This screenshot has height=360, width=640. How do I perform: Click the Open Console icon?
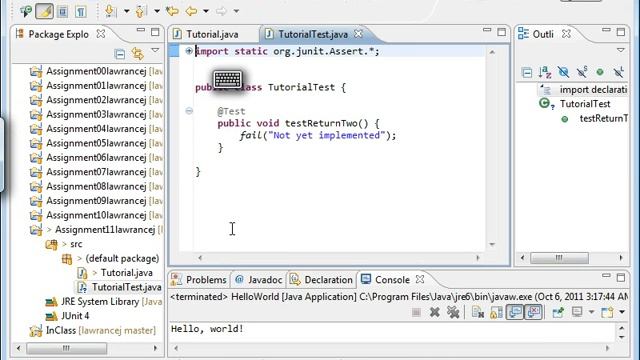point(607,312)
